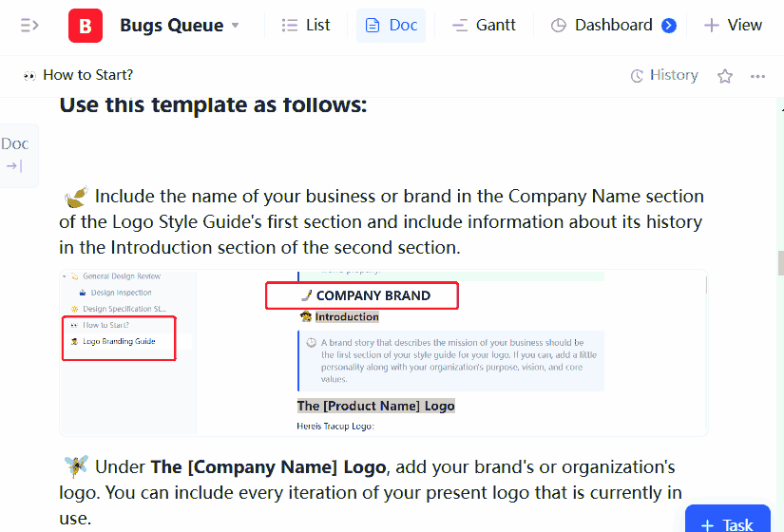Click the blue arrow next to Dashboard
The height and width of the screenshot is (532, 784).
click(669, 26)
